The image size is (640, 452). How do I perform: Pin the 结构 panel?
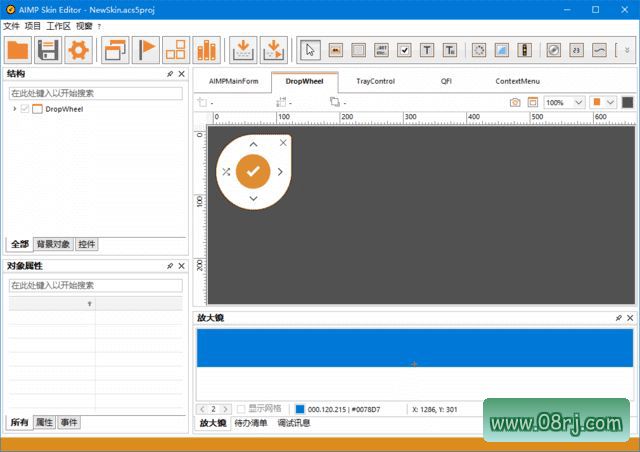click(x=170, y=74)
